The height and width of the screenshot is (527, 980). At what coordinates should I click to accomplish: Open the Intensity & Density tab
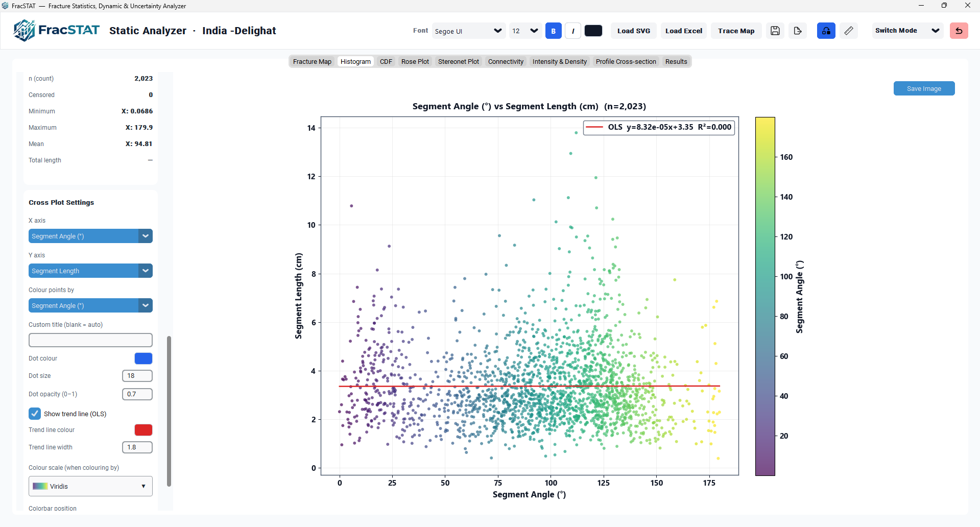[560, 61]
